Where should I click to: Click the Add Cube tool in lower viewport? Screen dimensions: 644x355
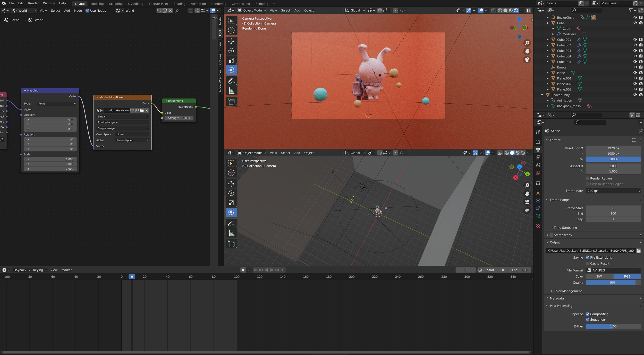pyautogui.click(x=231, y=244)
